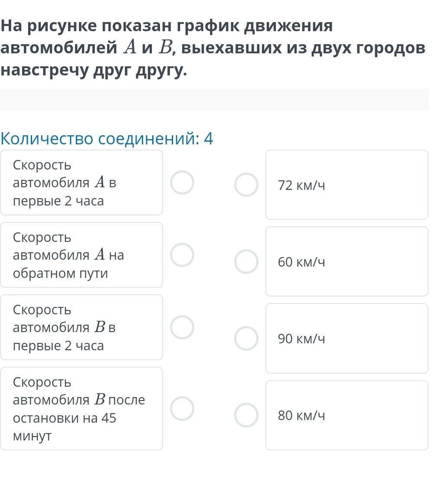
Task: Click the card 'Скорость автомобиля A на обратном пути'
Action: 82,255
